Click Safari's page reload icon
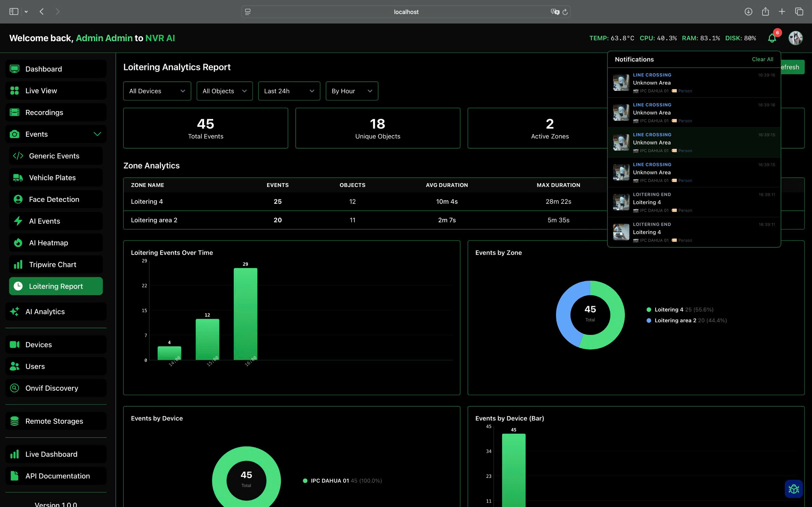Viewport: 812px width, 507px height. coord(565,12)
